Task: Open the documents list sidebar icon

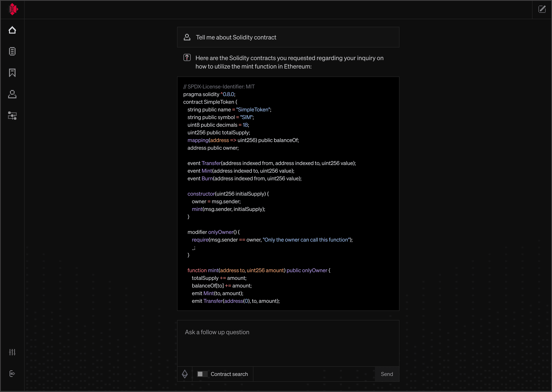Action: coord(12,51)
